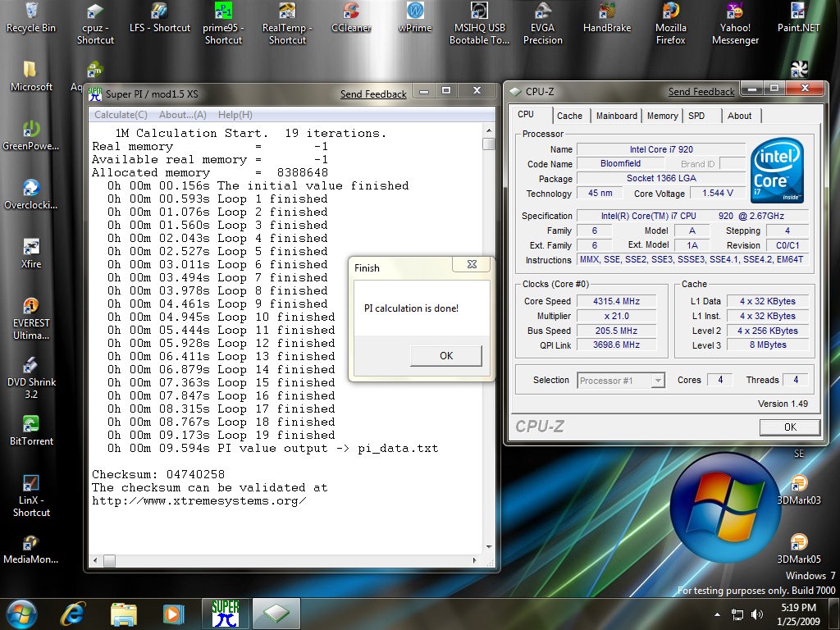Launch the cpuz shortcut on desktop
Viewport: 840px width, 630px height.
(95, 24)
